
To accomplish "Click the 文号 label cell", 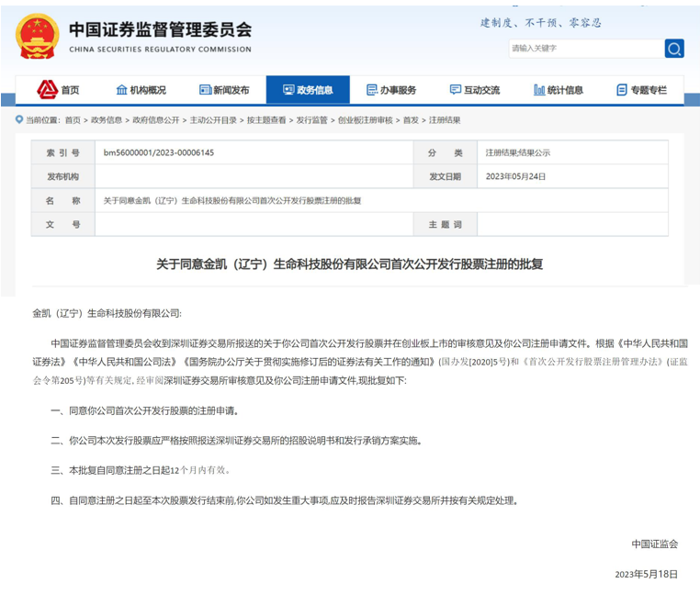I will pyautogui.click(x=63, y=225).
